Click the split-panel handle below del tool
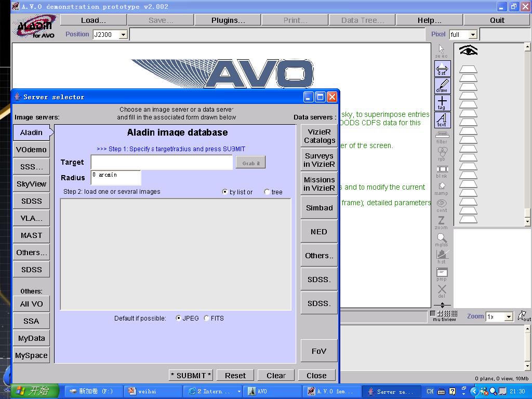This screenshot has height=399, width=532. (x=443, y=305)
